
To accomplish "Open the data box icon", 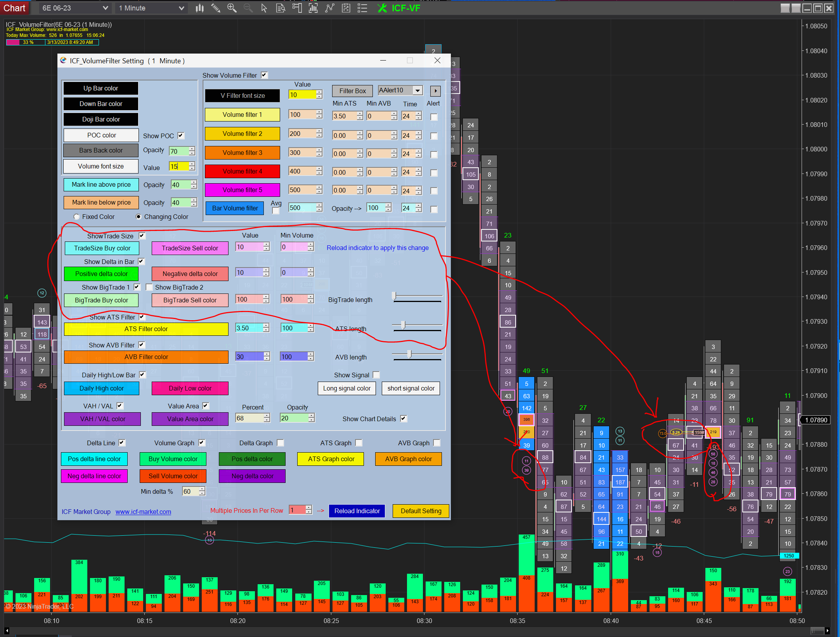I will pos(281,8).
